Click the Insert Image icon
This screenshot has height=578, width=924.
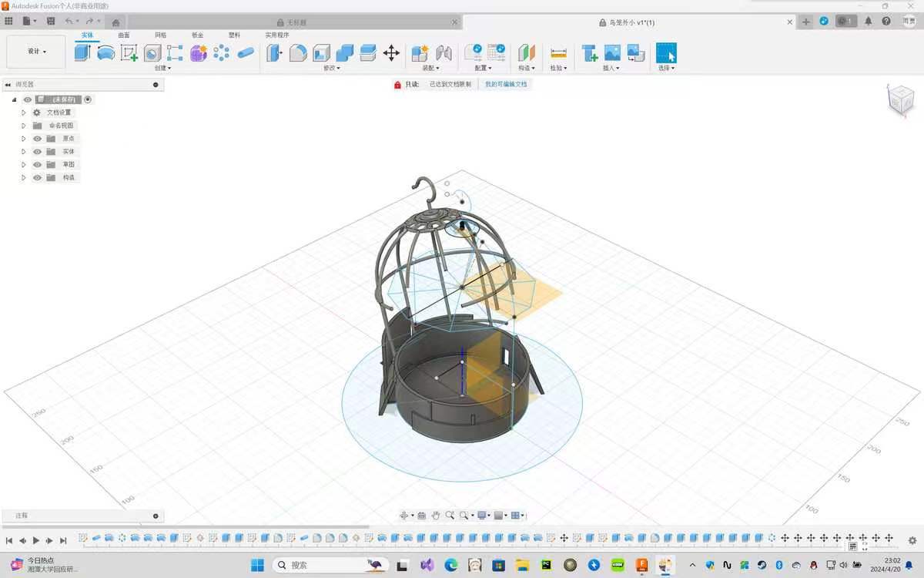coord(612,52)
